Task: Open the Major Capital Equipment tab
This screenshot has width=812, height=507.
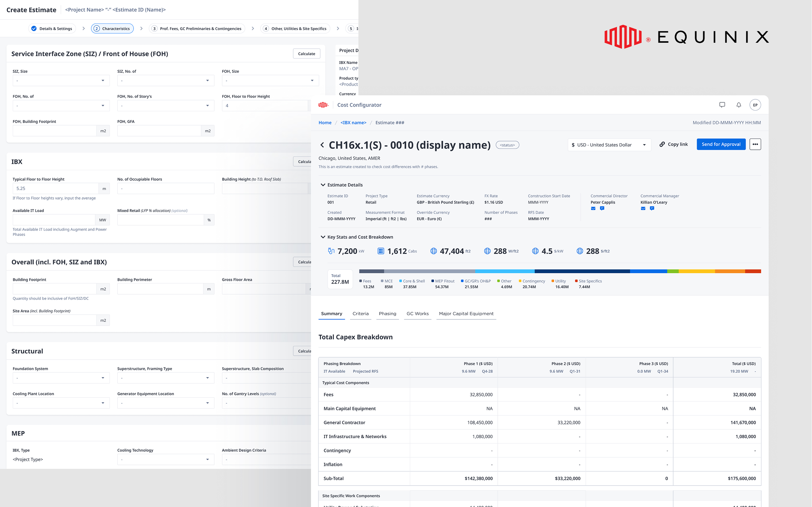Action: [x=466, y=314]
